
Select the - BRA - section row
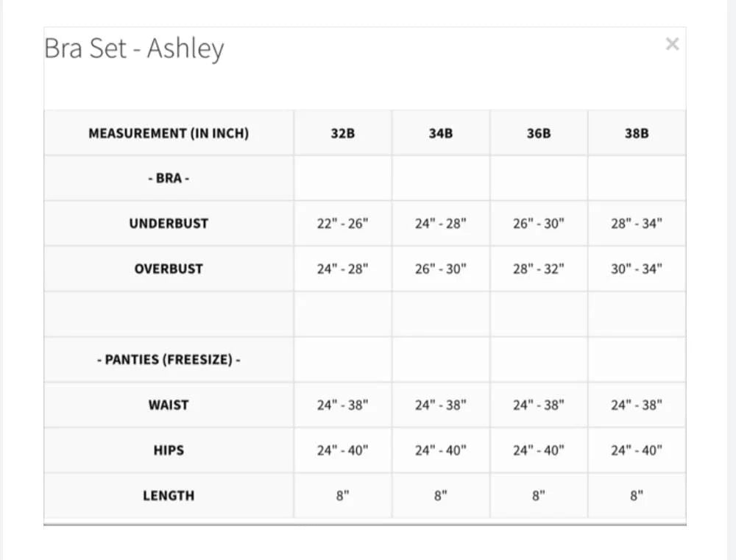click(x=169, y=178)
